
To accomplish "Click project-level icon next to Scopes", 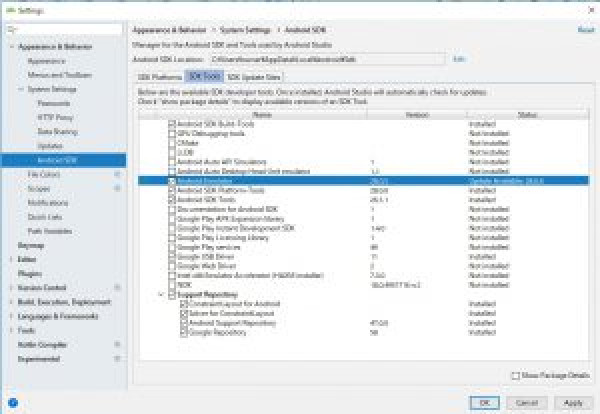I will [117, 188].
